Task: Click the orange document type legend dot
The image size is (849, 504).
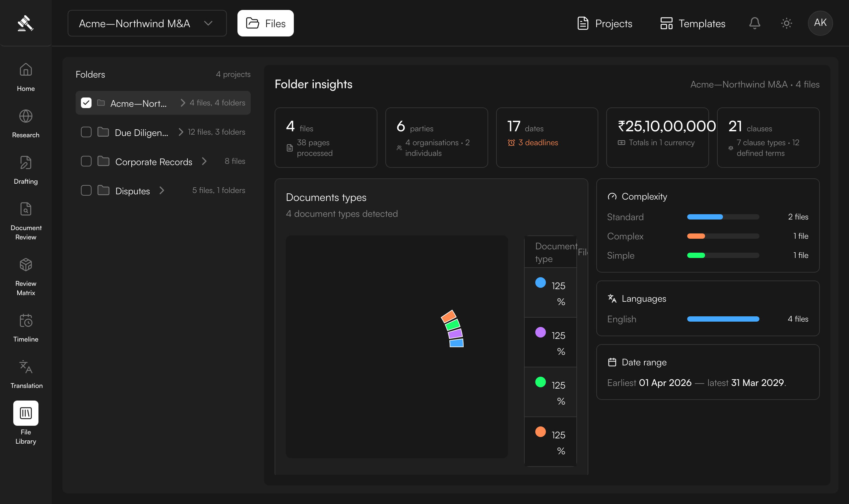Action: (x=540, y=432)
